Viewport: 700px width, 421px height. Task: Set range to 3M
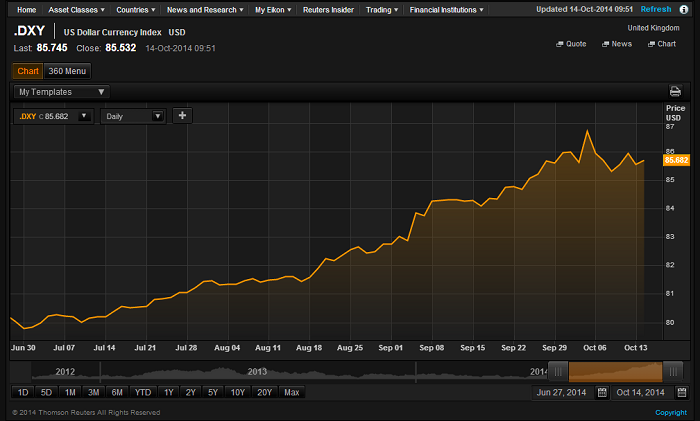coord(93,392)
